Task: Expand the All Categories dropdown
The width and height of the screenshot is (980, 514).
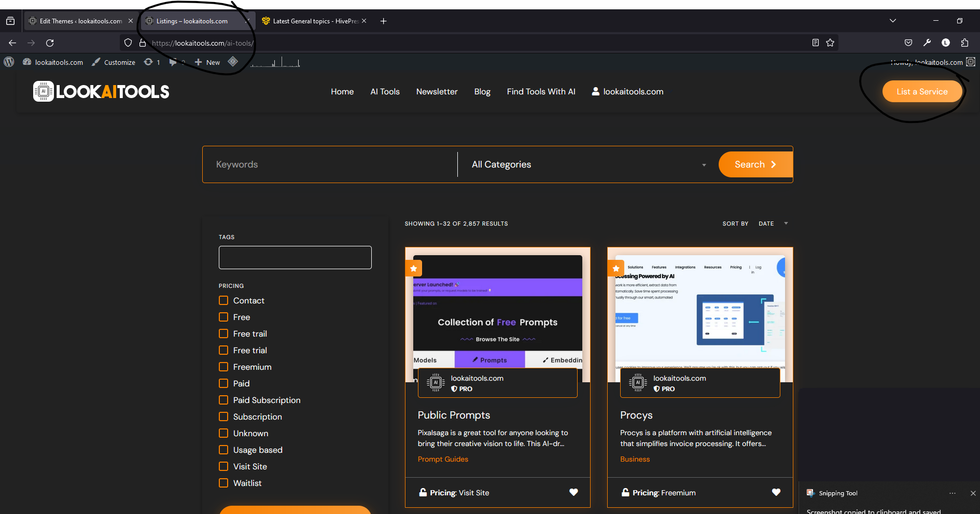Action: [588, 164]
